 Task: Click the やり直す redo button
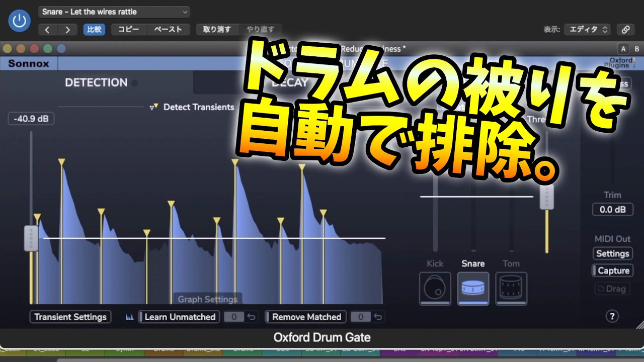pyautogui.click(x=260, y=30)
